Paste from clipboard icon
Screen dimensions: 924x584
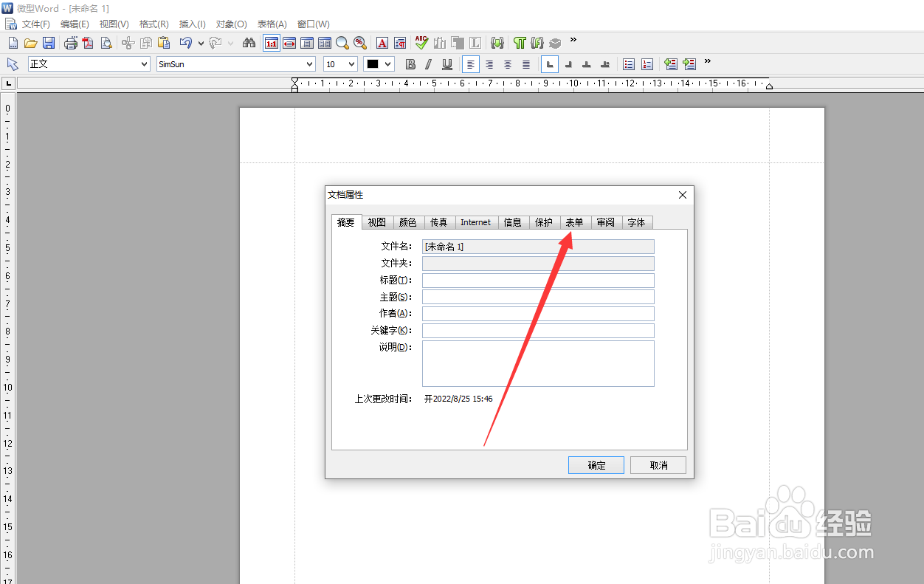(164, 43)
